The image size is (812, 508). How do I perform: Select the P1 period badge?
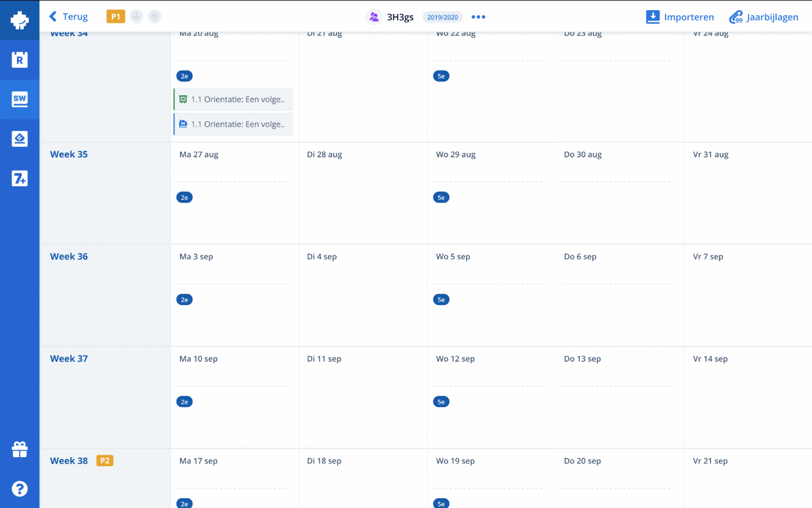click(x=115, y=17)
